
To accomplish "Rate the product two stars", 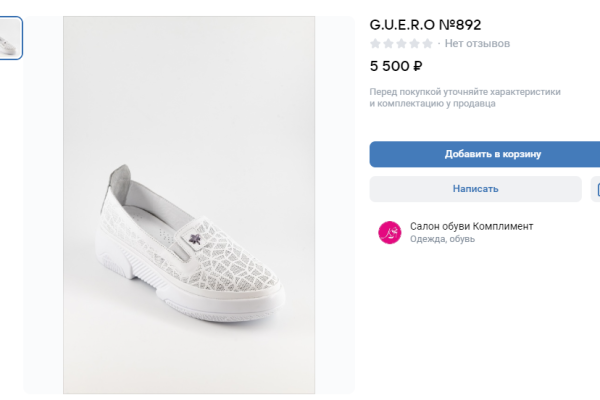I will (x=388, y=44).
